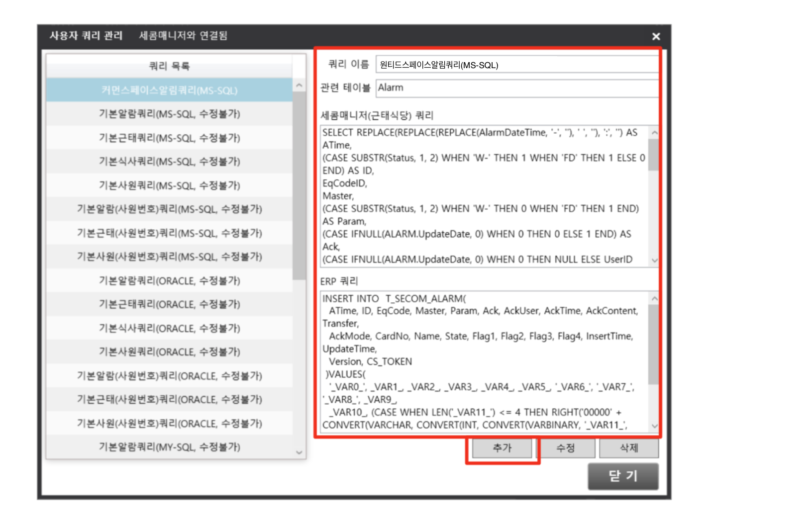This screenshot has width=803, height=532.
Task: Select 커먼스페이스알림쿼리(MS-SQL) in query list
Action: tap(169, 90)
